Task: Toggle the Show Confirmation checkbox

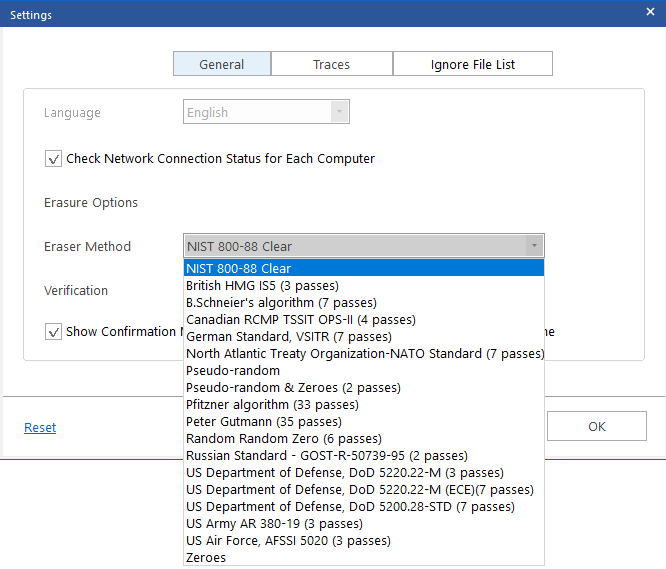Action: coord(54,332)
